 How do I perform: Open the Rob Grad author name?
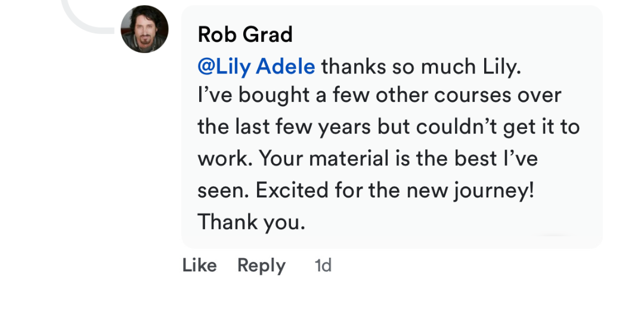coord(245,35)
